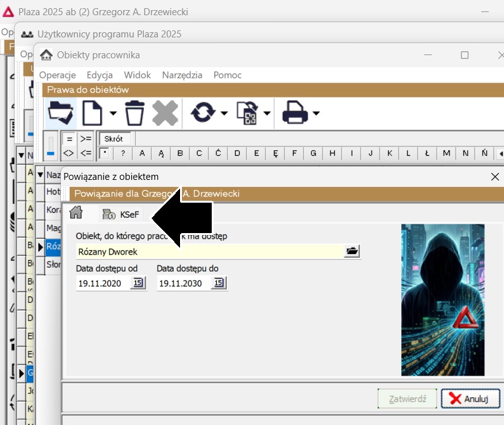
Task: Expand the refresh dropdown arrow
Action: (x=224, y=113)
